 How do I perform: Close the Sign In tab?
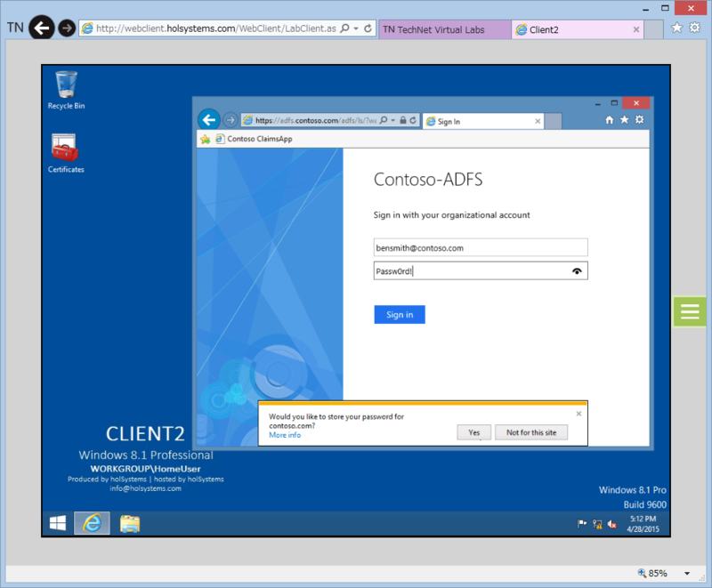538,121
